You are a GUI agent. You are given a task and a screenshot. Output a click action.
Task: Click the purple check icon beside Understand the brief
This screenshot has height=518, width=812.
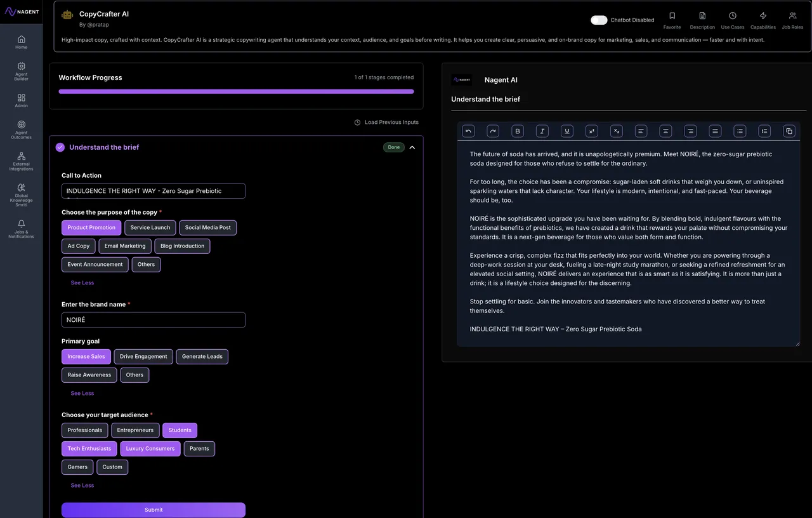[60, 147]
